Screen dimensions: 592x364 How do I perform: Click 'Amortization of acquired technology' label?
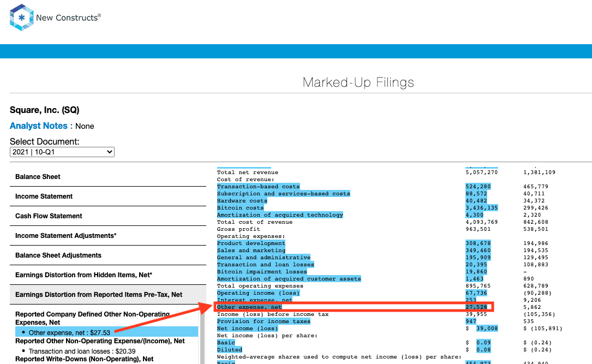pos(280,215)
